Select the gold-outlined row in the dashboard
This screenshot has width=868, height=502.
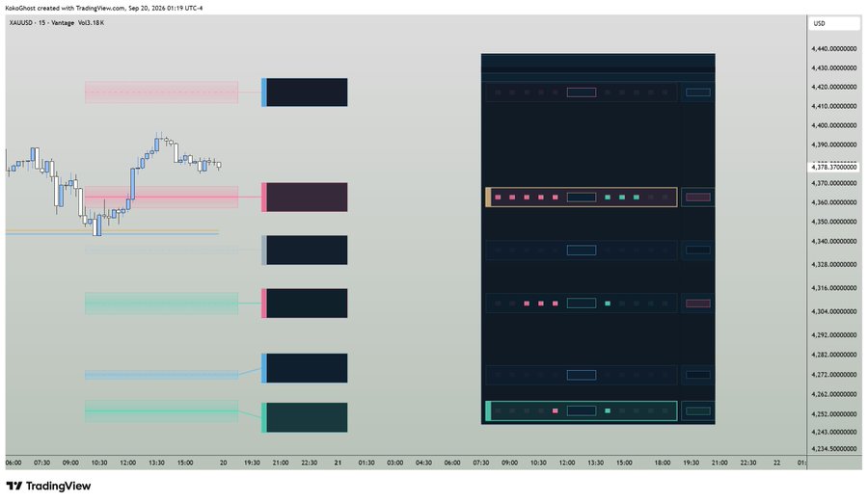point(582,198)
